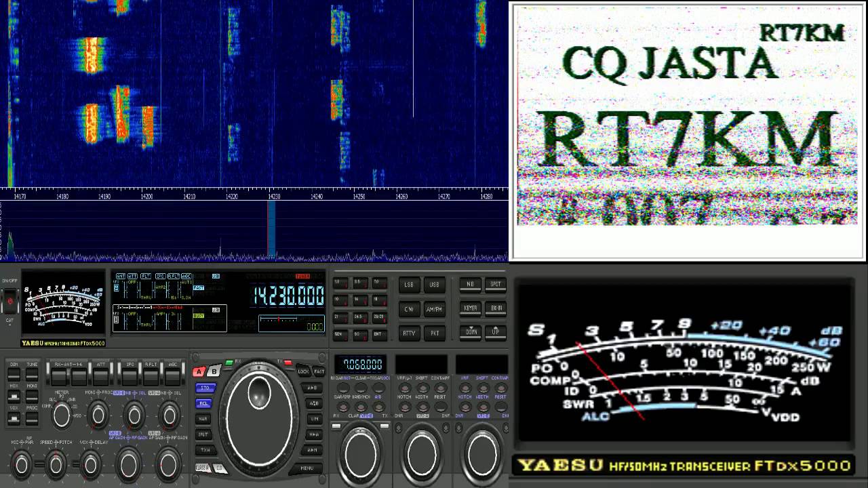Select AM/FM mode
The width and height of the screenshot is (868, 488).
click(435, 308)
